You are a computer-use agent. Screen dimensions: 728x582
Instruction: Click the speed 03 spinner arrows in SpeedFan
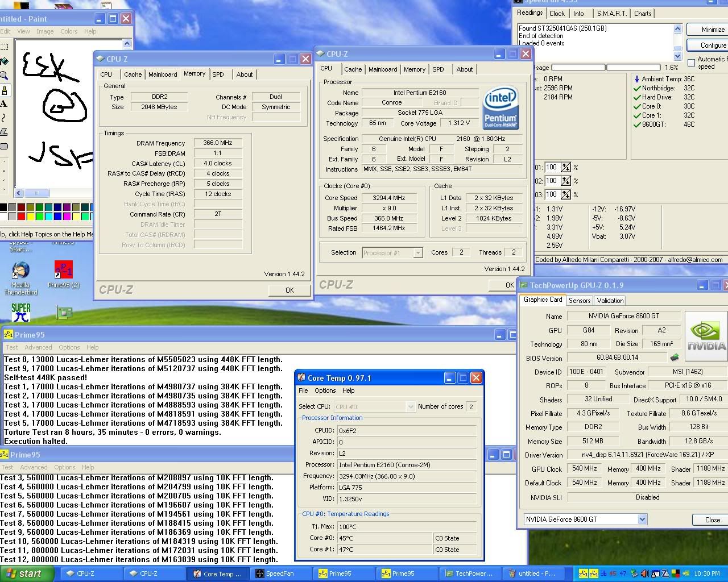566,194
